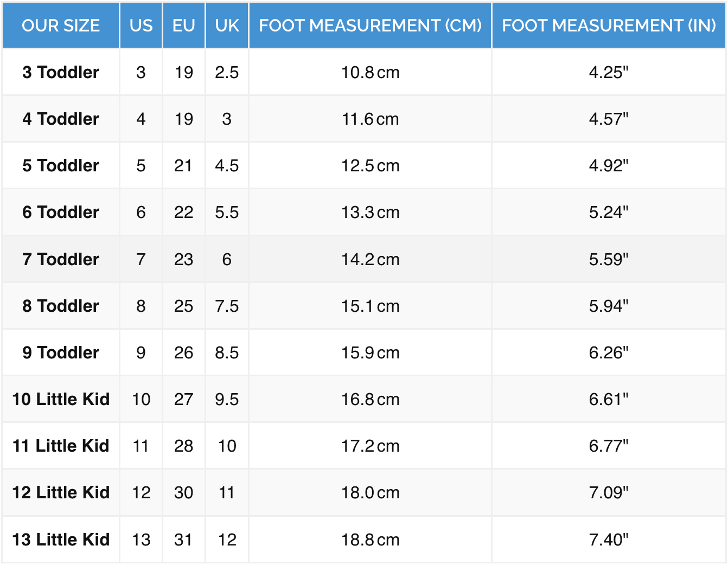
Task: Click the FOOT MEASUREMENT (CM) header
Action: 370,25
